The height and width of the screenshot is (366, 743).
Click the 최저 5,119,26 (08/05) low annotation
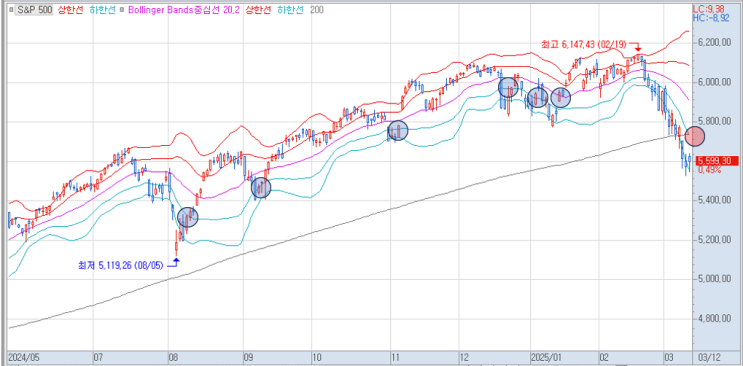coord(121,265)
